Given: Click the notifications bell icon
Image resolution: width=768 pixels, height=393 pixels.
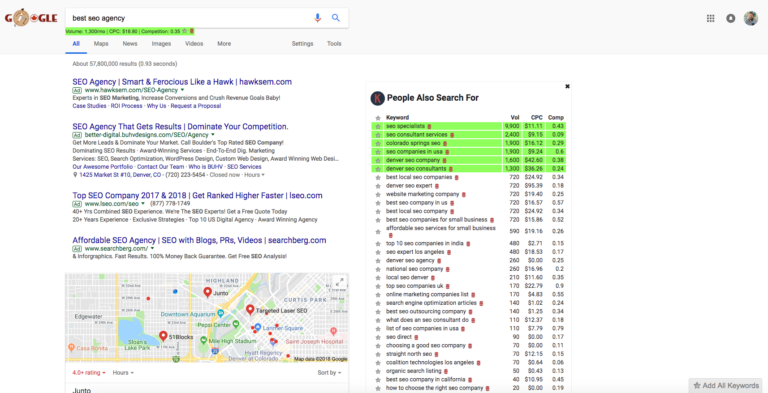Looking at the screenshot, I should [730, 19].
